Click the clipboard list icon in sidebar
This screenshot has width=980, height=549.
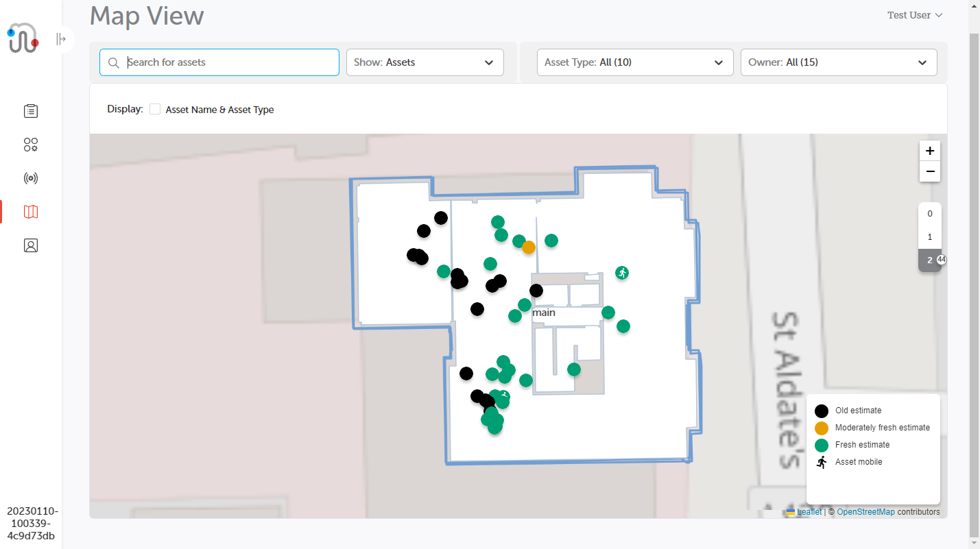[x=31, y=110]
